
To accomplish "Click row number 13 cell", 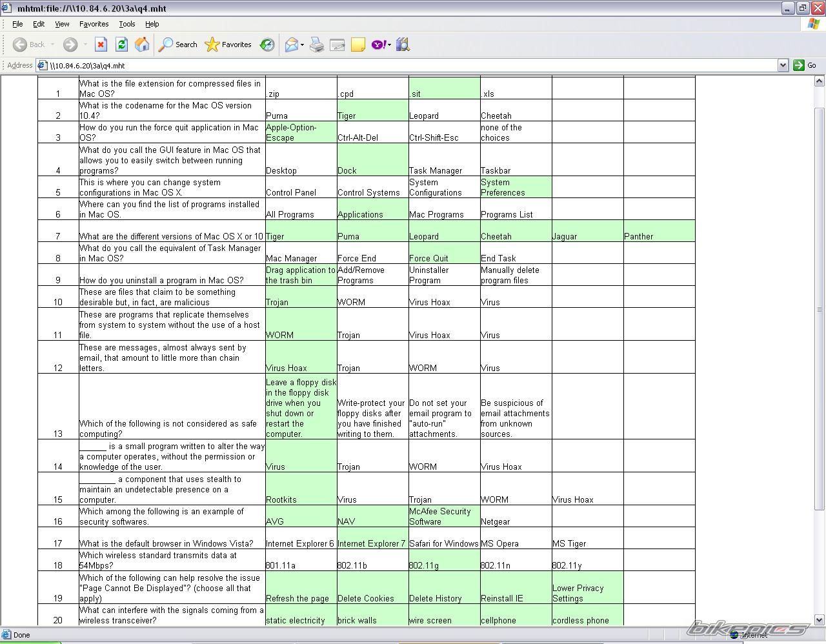I will coord(58,407).
